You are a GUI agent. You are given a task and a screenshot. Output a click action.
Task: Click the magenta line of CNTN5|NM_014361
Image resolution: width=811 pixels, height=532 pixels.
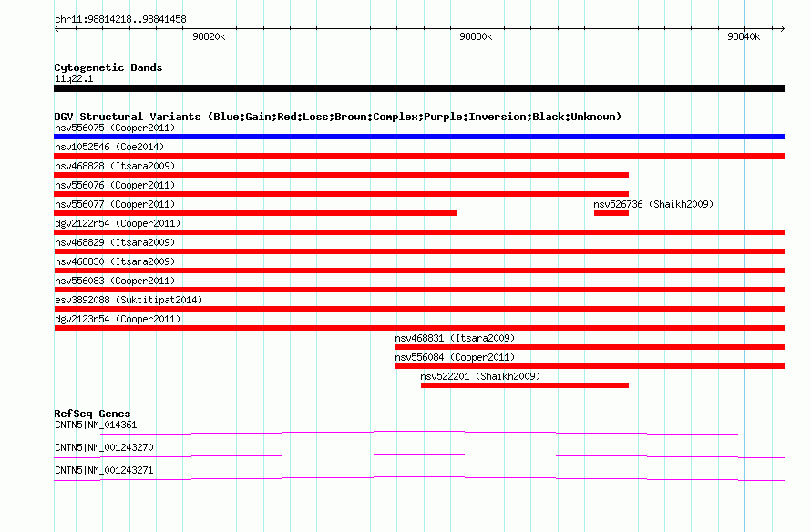click(419, 433)
